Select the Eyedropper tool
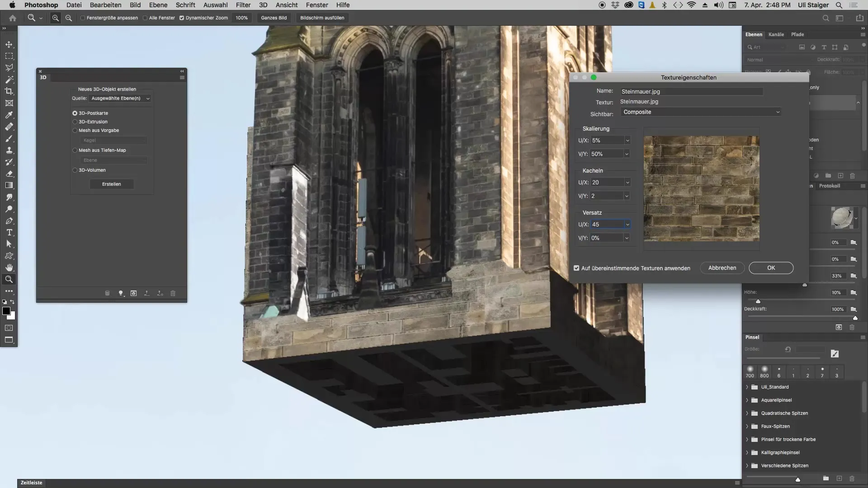 click(9, 115)
